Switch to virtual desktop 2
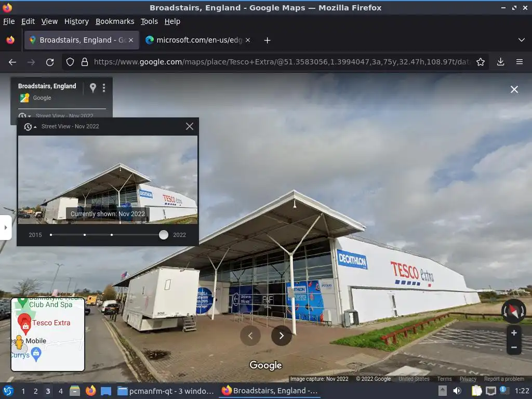Image resolution: width=532 pixels, height=399 pixels. click(35, 391)
